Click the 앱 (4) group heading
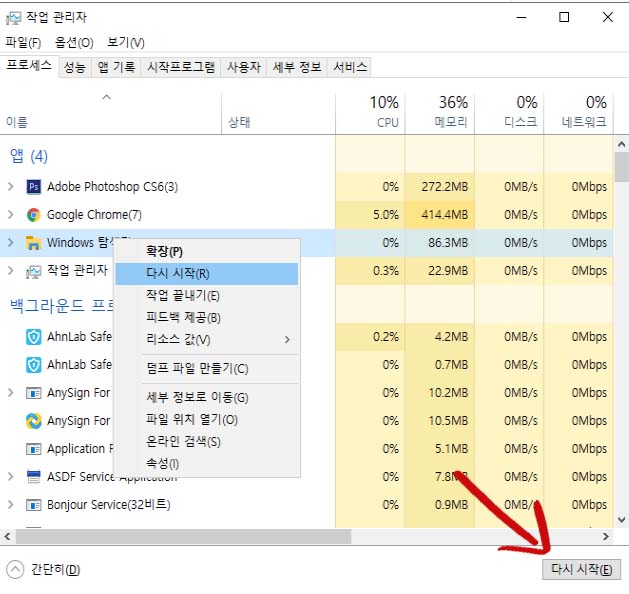The width and height of the screenshot is (629, 594). 29,156
